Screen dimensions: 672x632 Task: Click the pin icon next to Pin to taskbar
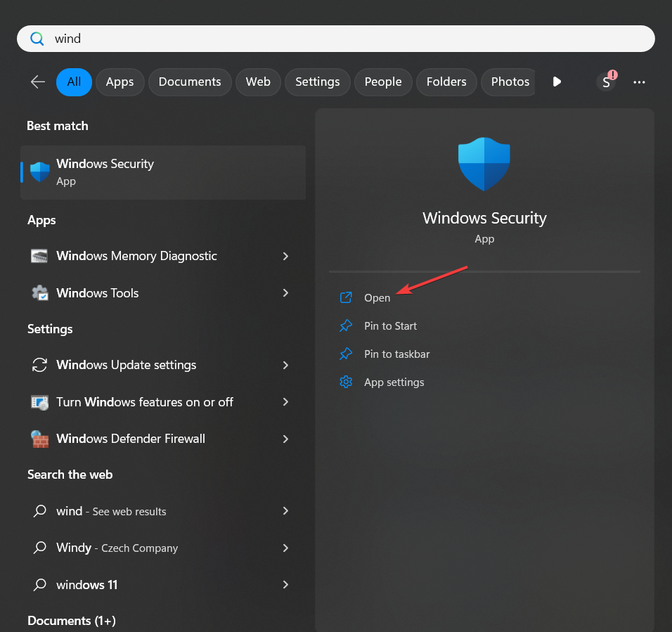point(346,354)
